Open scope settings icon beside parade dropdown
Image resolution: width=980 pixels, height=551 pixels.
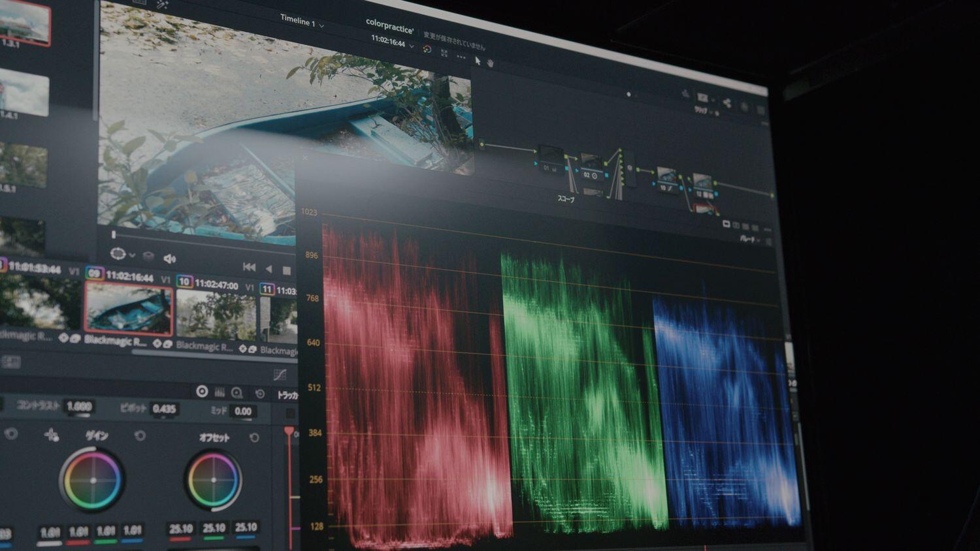point(769,242)
